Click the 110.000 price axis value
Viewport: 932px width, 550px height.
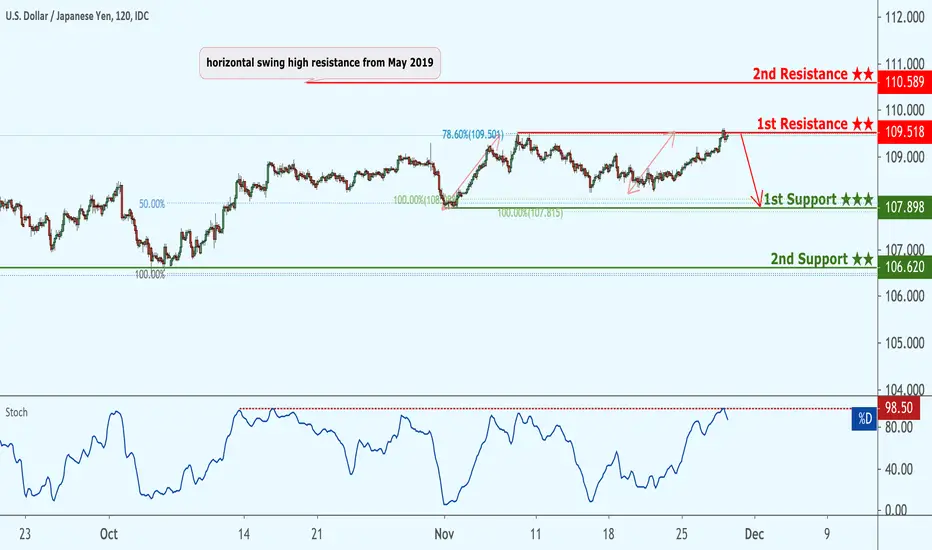tap(905, 110)
